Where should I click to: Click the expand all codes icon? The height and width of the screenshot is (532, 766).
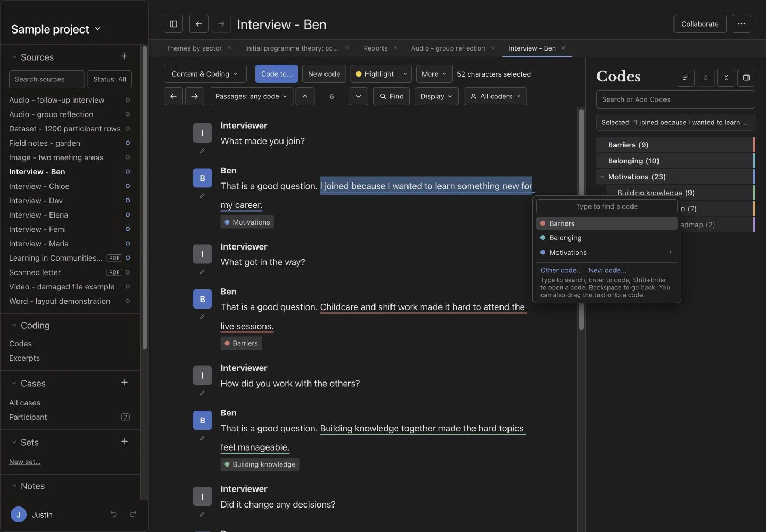click(x=706, y=78)
